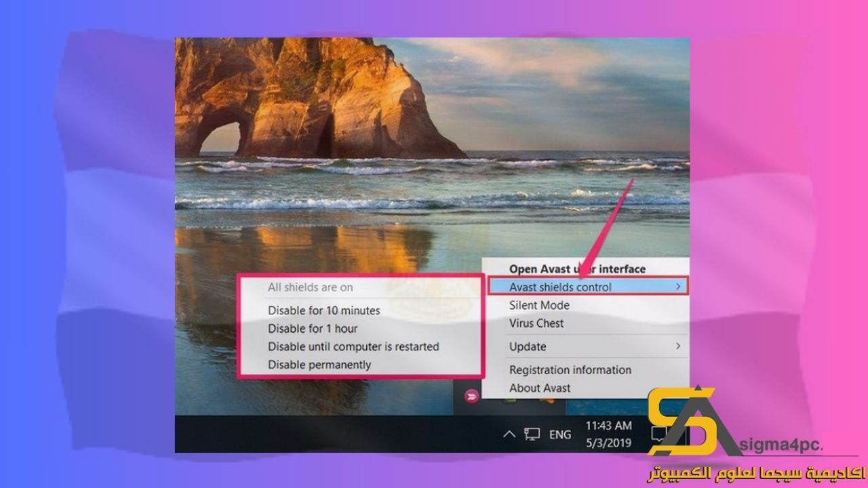Expand the Avast shields control submenu arrow

click(677, 287)
